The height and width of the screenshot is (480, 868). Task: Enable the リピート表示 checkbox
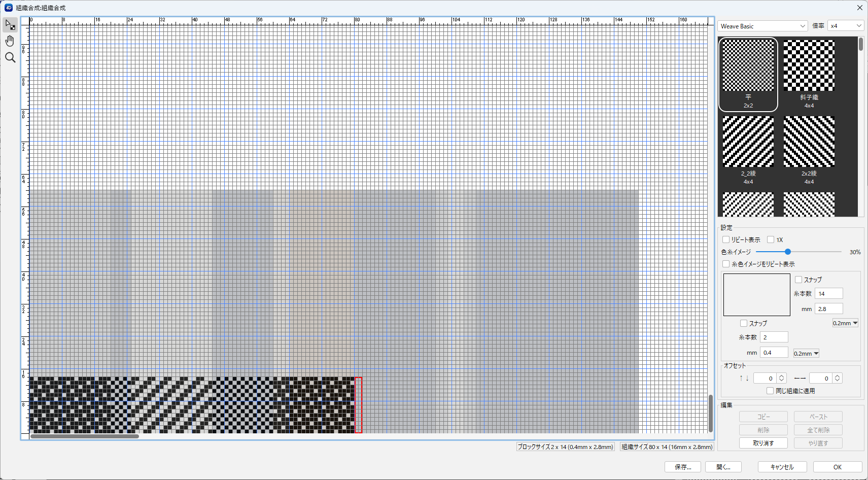[x=726, y=239]
